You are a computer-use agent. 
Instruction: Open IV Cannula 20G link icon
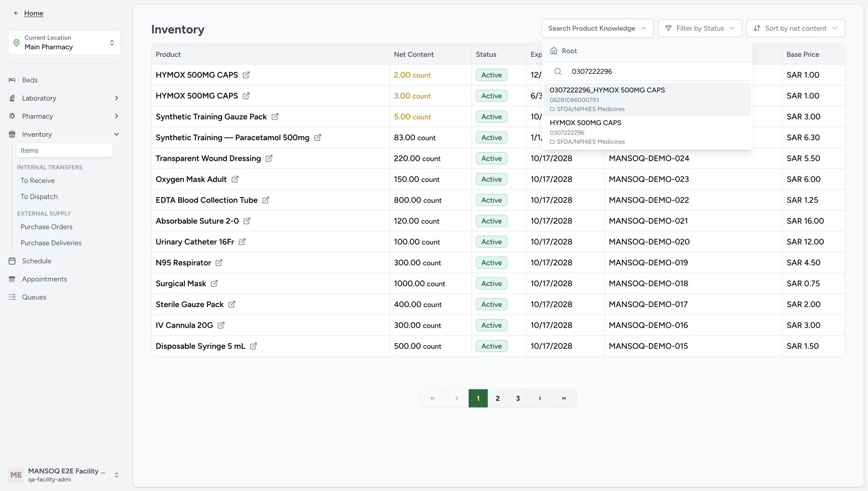pos(221,325)
